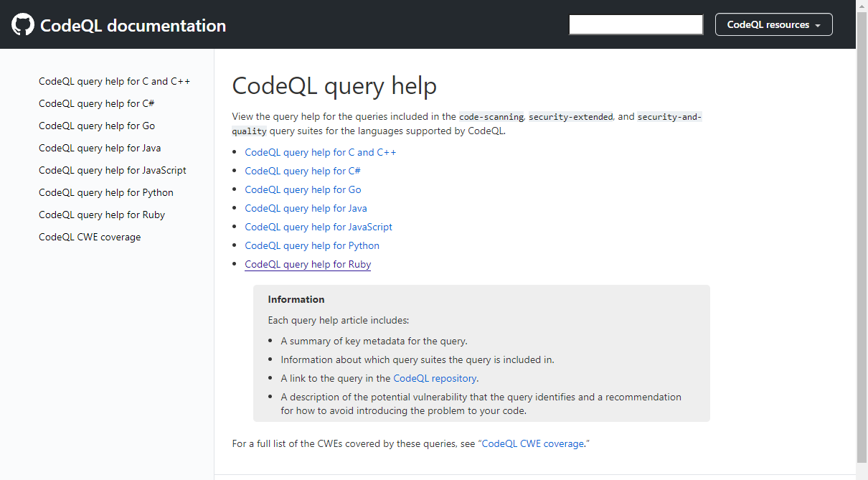Click the "security-extended" inline code text
This screenshot has width=868, height=480.
tap(571, 116)
